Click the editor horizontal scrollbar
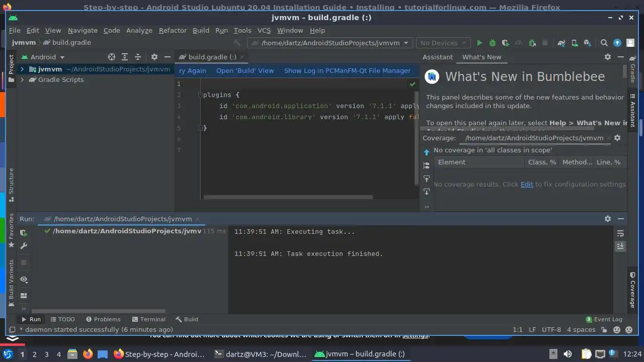This screenshot has height=362, width=644. 288,197
